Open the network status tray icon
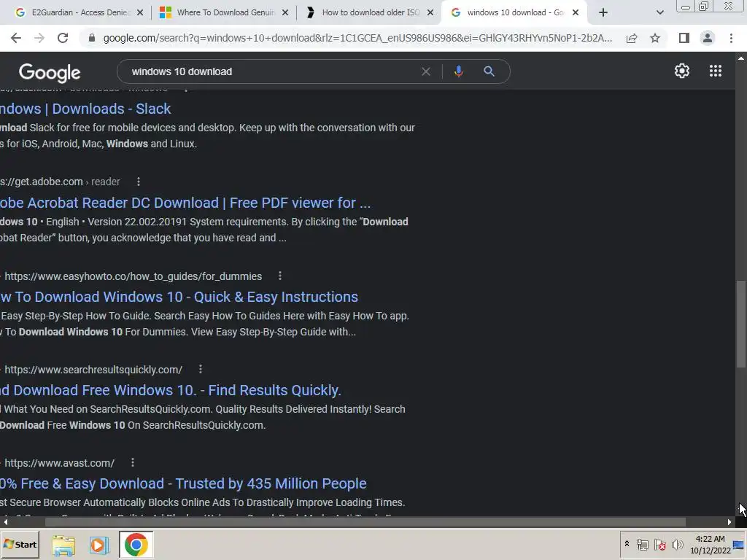Screen dimensions: 747x560 point(642,545)
